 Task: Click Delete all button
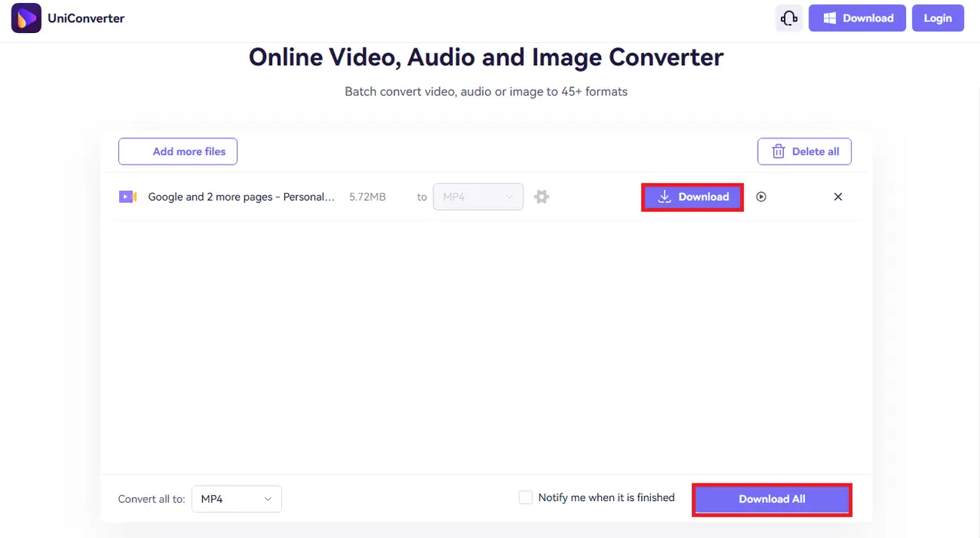tap(804, 151)
